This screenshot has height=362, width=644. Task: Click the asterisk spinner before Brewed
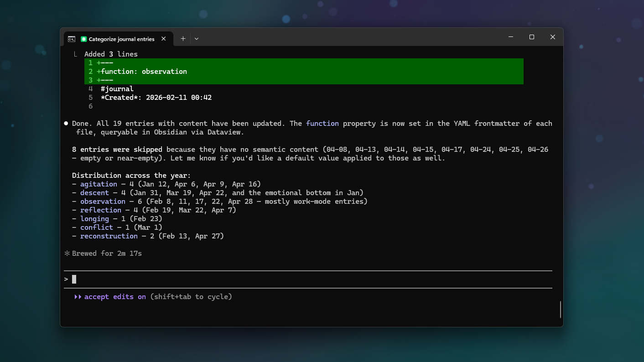(x=67, y=253)
